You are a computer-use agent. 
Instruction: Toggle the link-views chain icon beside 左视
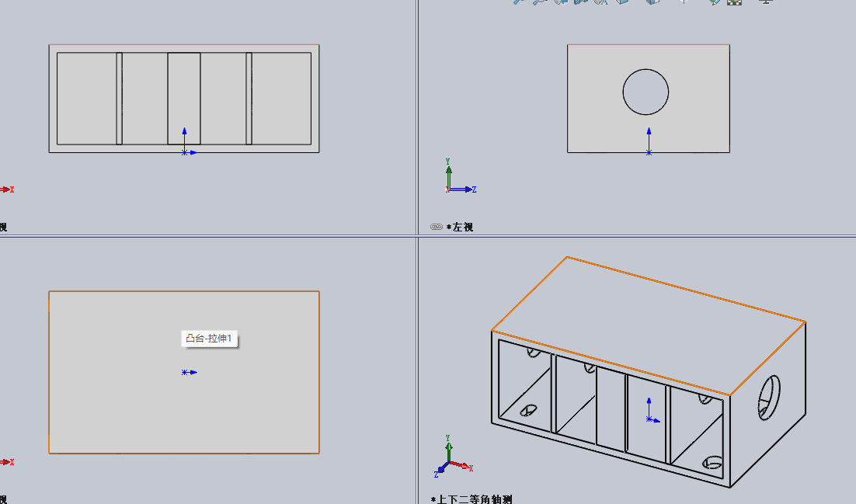(437, 227)
